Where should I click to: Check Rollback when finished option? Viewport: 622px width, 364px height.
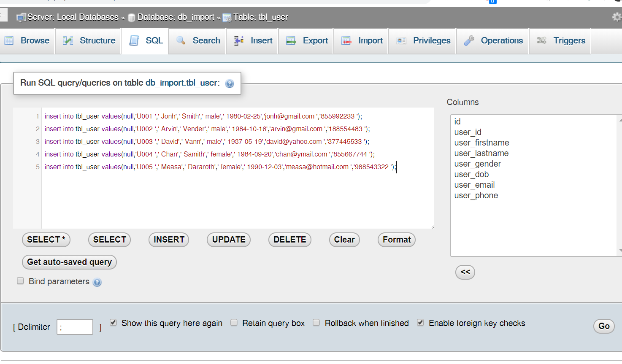point(316,323)
